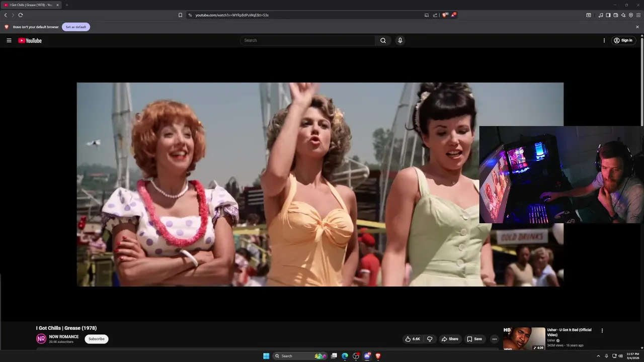Open taskbar microphone tray icon

(x=606, y=356)
